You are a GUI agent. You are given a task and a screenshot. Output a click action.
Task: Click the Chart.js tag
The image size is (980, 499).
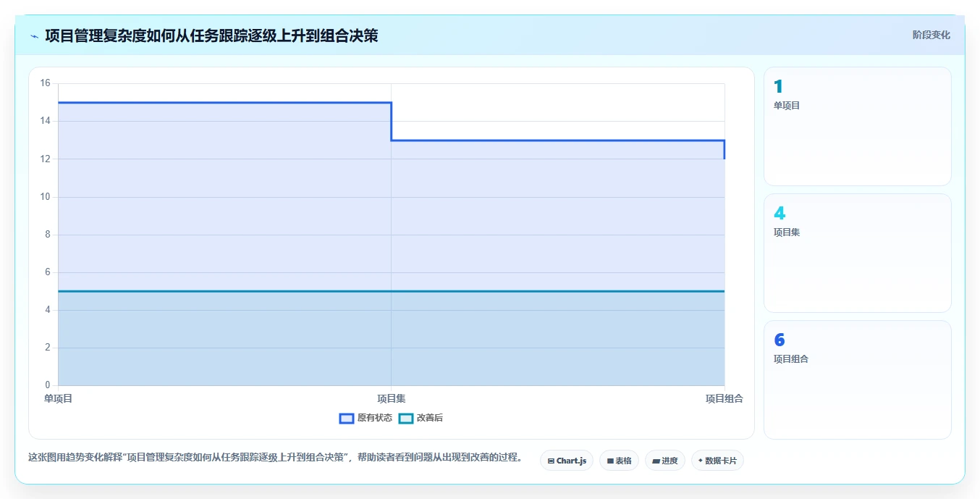(x=567, y=461)
